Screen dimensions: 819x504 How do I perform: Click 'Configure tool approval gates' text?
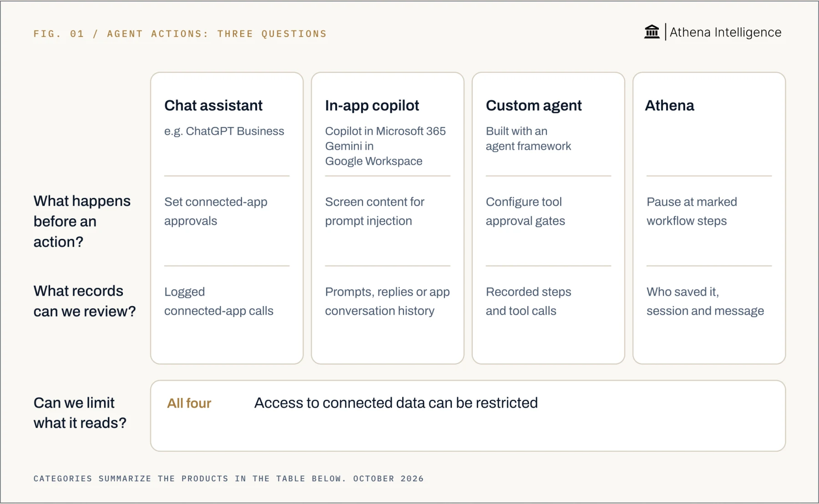(x=526, y=212)
